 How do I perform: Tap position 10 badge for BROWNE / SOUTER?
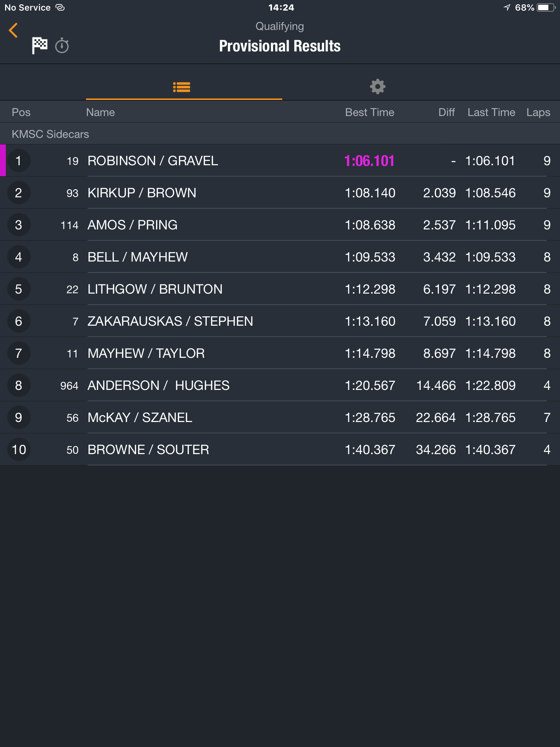[19, 450]
